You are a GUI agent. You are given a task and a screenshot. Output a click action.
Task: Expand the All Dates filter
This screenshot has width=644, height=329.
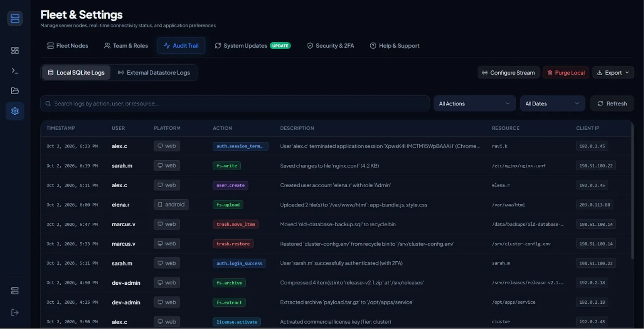coord(552,103)
